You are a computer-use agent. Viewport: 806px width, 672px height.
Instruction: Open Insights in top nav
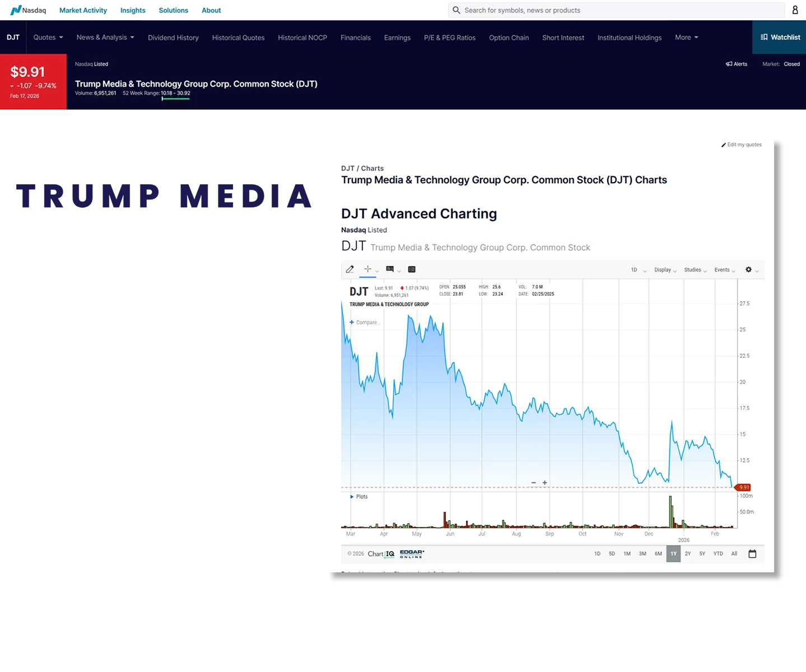pyautogui.click(x=133, y=10)
